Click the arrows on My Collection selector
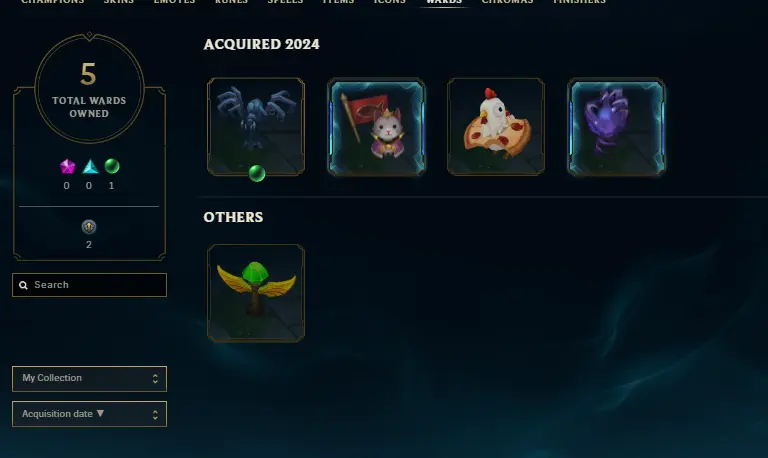 coord(155,379)
